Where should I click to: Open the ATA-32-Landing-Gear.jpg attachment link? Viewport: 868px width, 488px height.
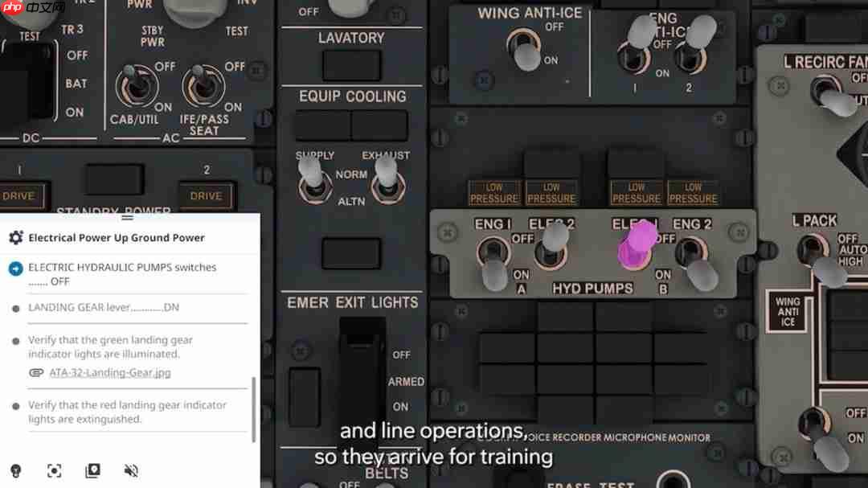tap(109, 373)
